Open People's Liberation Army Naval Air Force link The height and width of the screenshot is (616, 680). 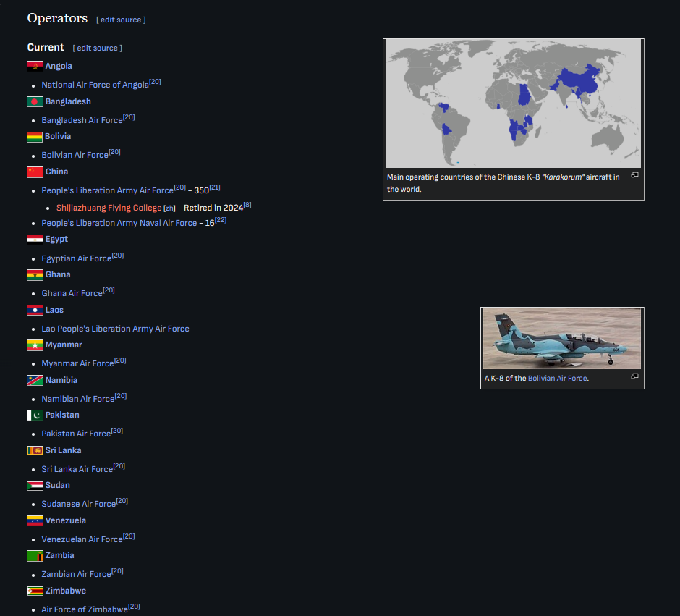[x=119, y=224]
